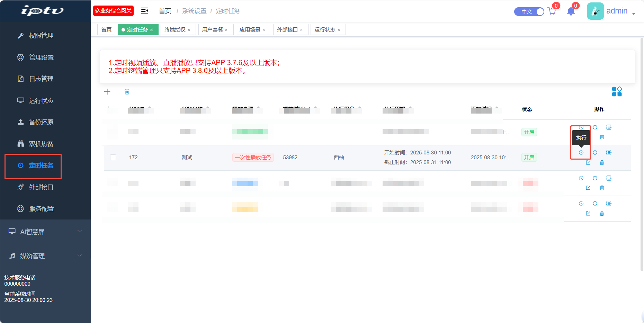Click the 开启 status tag for task 172
The height and width of the screenshot is (323, 644).
[x=529, y=158]
